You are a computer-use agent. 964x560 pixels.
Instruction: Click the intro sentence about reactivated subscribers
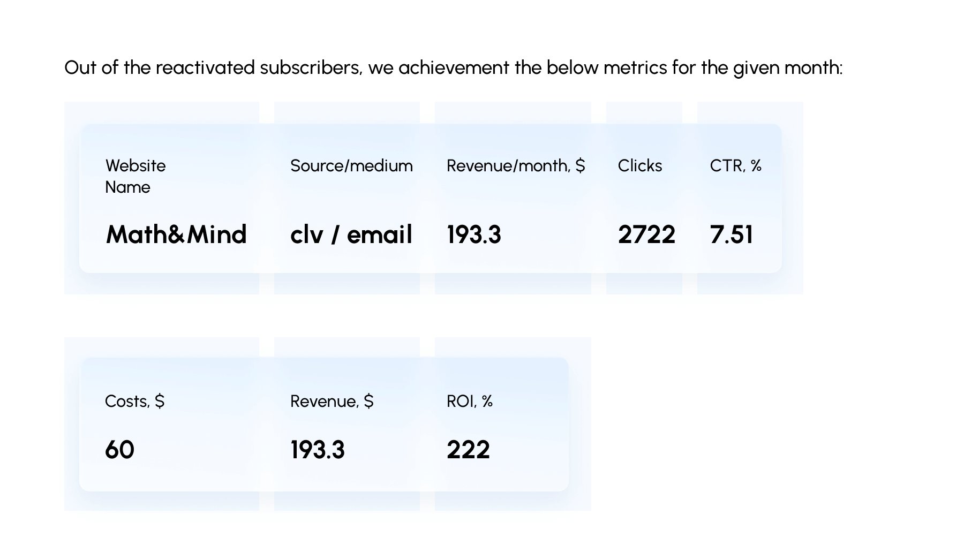(454, 68)
